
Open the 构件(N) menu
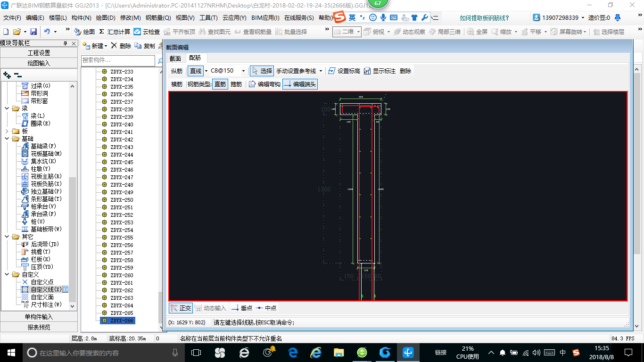pos(82,18)
